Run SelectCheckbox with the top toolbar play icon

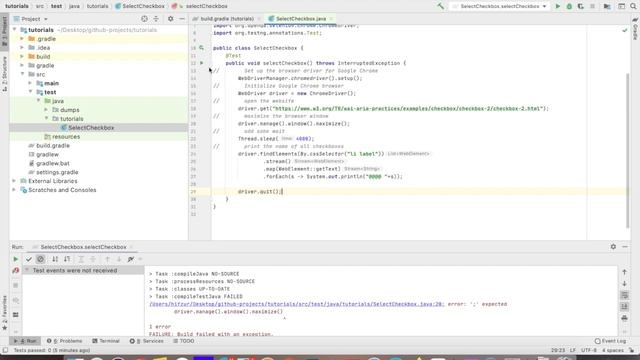pyautogui.click(x=558, y=6)
